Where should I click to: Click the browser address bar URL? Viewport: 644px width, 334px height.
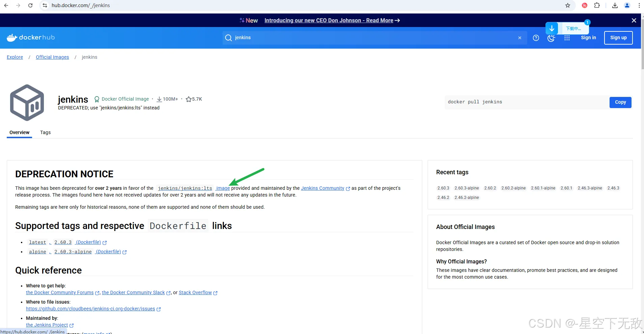tap(81, 5)
